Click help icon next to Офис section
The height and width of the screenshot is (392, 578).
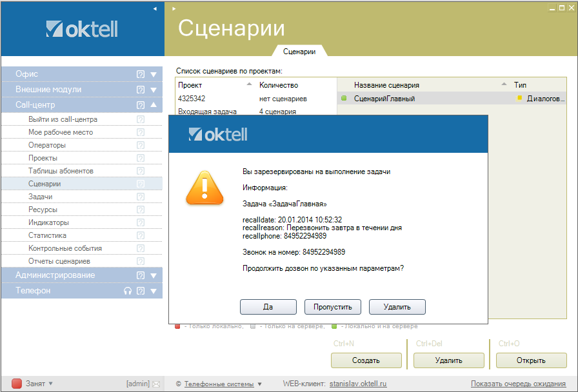[x=141, y=74]
